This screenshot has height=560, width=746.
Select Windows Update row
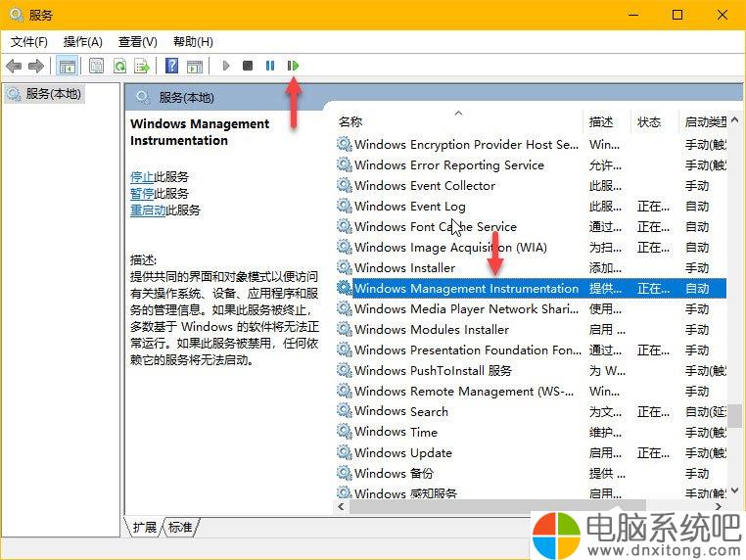click(x=531, y=452)
